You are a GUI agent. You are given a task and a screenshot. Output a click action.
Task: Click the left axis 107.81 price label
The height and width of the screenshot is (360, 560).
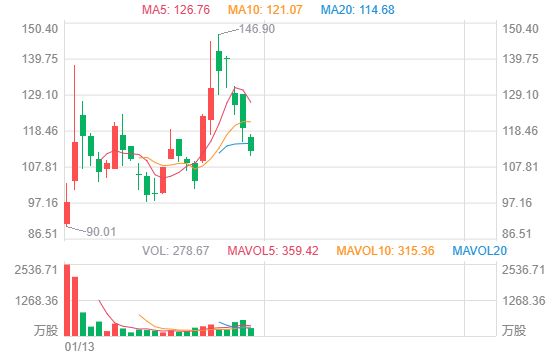point(40,167)
